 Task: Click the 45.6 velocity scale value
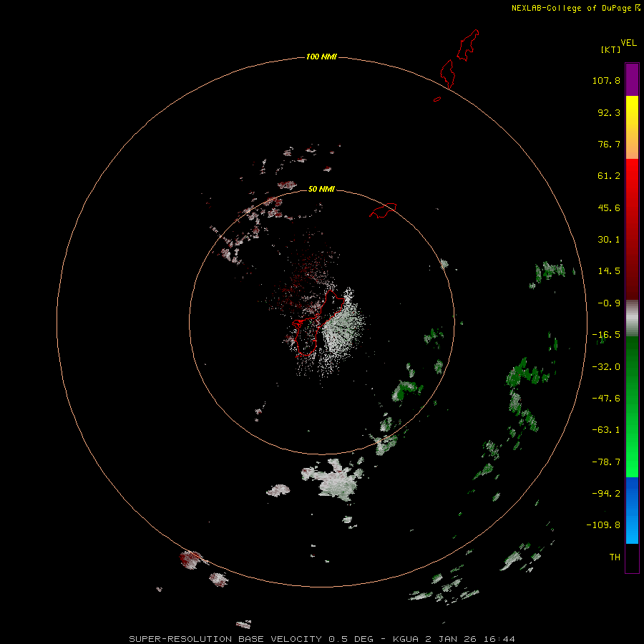pyautogui.click(x=609, y=208)
